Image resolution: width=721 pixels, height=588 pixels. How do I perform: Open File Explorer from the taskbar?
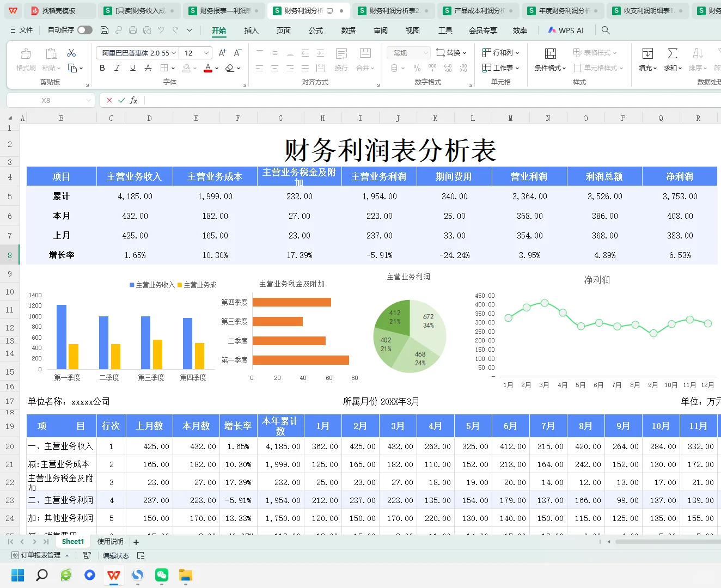tap(186, 575)
